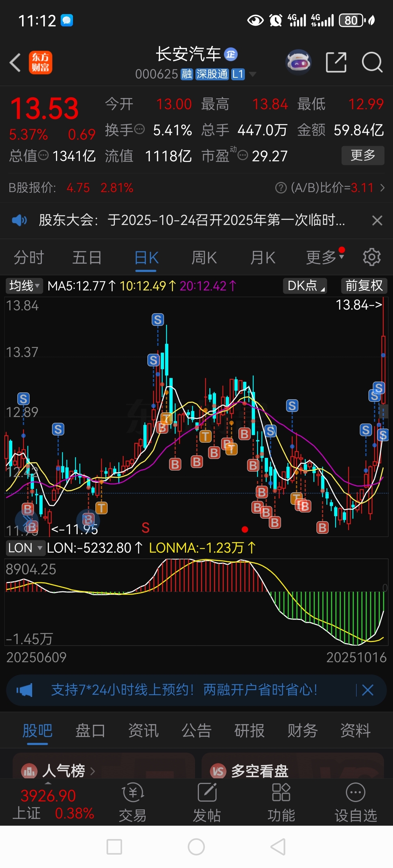Open the 人气榜 card
Image resolution: width=393 pixels, height=868 pixels.
click(104, 766)
